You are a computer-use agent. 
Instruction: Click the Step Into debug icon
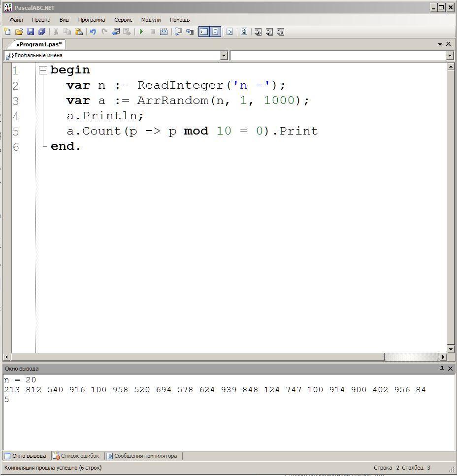190,32
